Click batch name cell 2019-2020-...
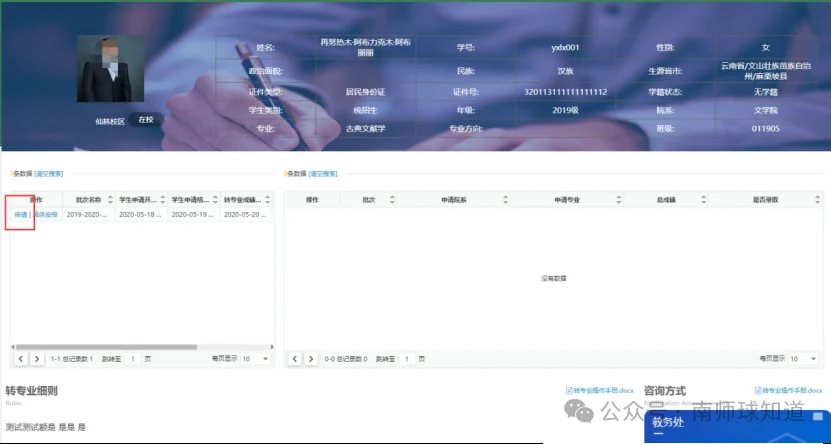Screen dimensions: 831x444 pyautogui.click(x=88, y=215)
